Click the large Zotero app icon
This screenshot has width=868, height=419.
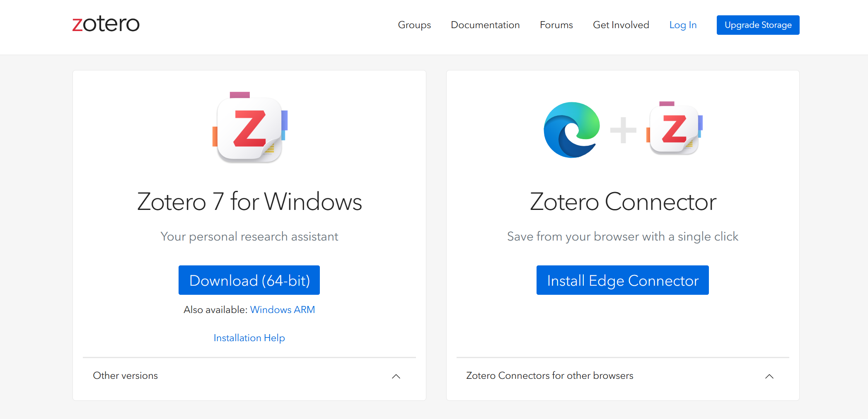pos(249,128)
